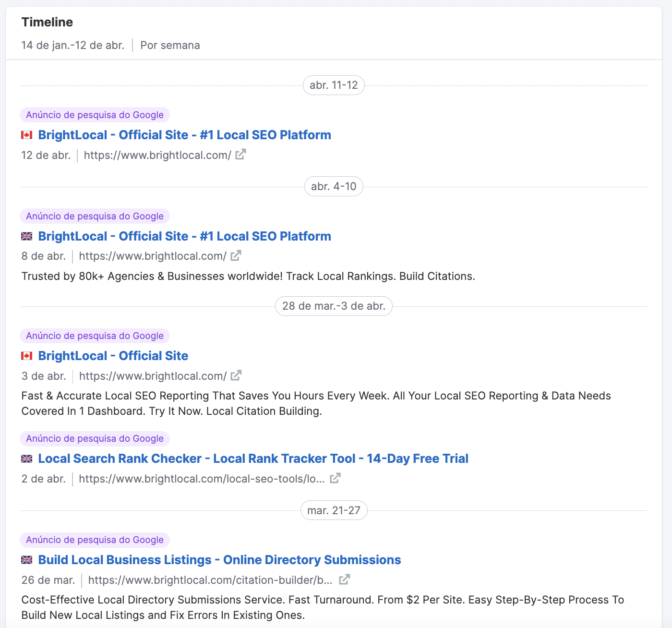Screen dimensions: 672x628
Task: Open Build Local Business Listings ad title
Action: click(x=219, y=560)
